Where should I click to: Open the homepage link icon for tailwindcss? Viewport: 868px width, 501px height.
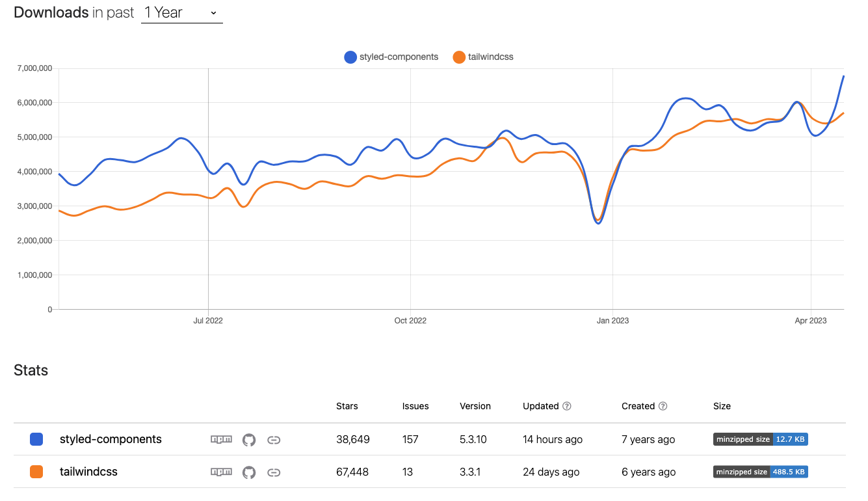(x=274, y=472)
